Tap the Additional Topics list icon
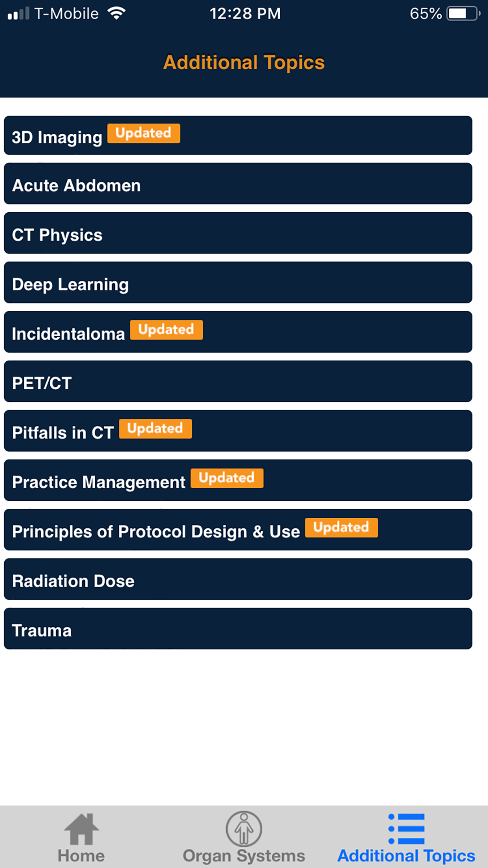488x868 pixels. point(406,828)
